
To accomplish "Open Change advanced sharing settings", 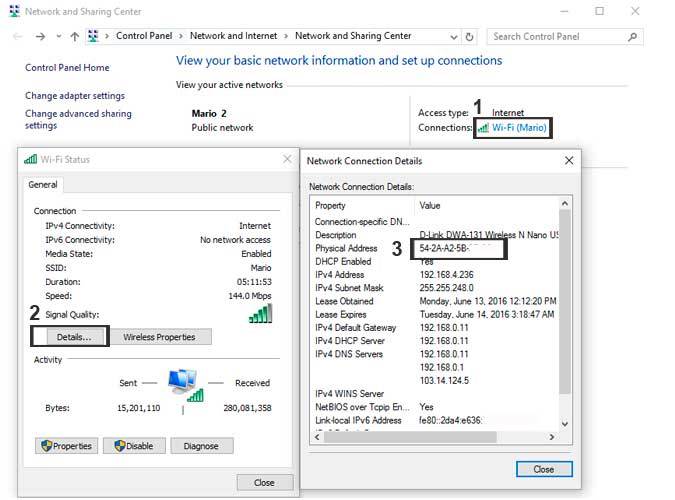I will [78, 119].
